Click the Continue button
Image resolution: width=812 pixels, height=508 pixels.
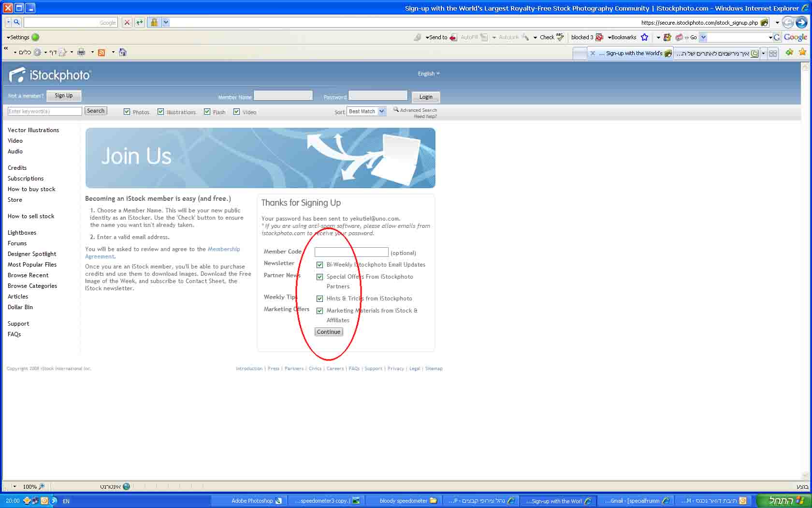(329, 332)
